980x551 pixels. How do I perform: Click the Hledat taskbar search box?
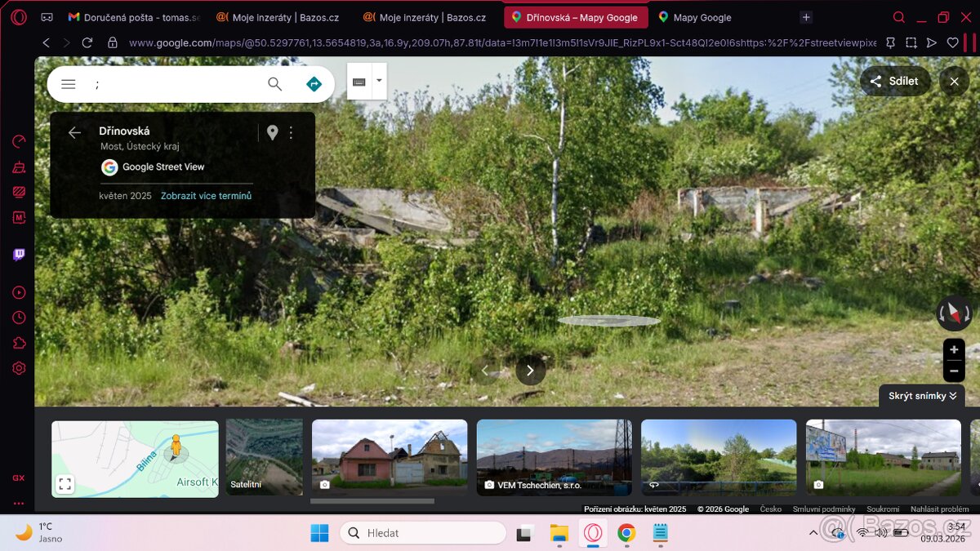click(x=423, y=533)
